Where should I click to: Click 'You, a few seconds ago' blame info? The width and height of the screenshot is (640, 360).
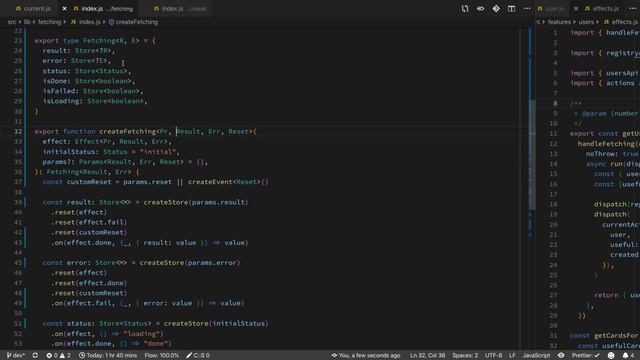coord(366,356)
